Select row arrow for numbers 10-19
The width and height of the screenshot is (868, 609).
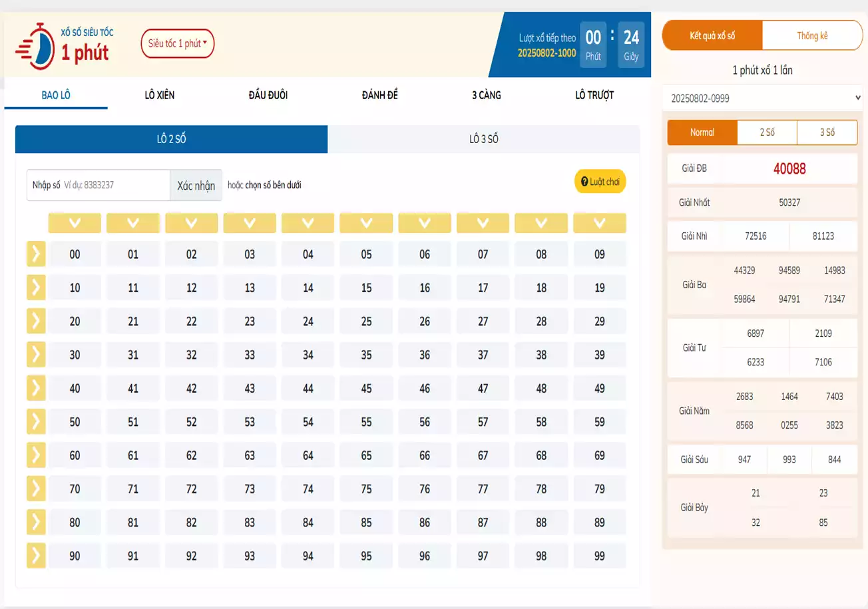point(36,288)
